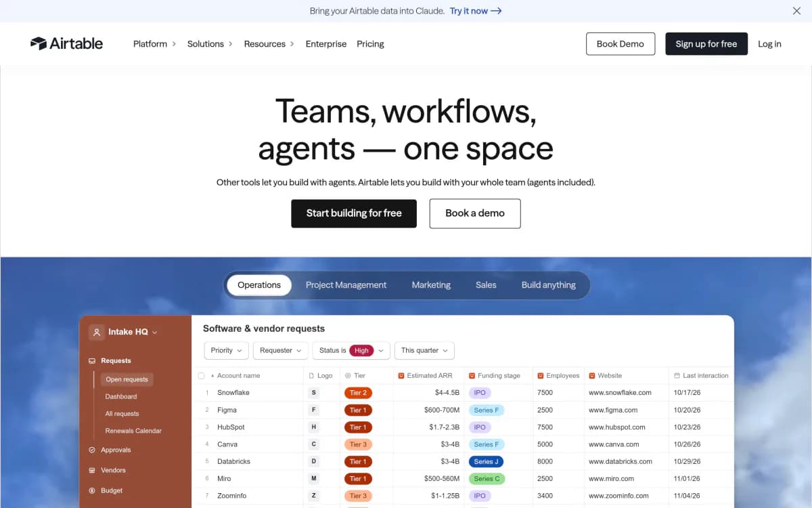Switch to the Build anything tab
This screenshot has height=508, width=812.
click(x=549, y=285)
